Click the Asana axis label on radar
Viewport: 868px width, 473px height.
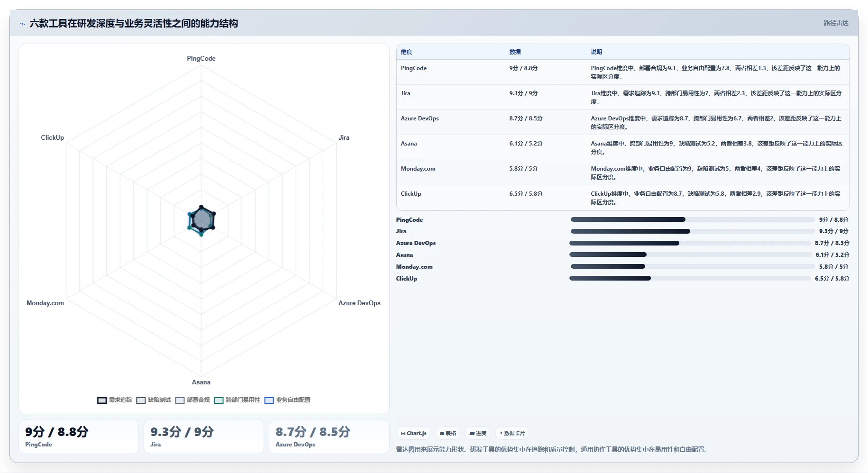(201, 382)
